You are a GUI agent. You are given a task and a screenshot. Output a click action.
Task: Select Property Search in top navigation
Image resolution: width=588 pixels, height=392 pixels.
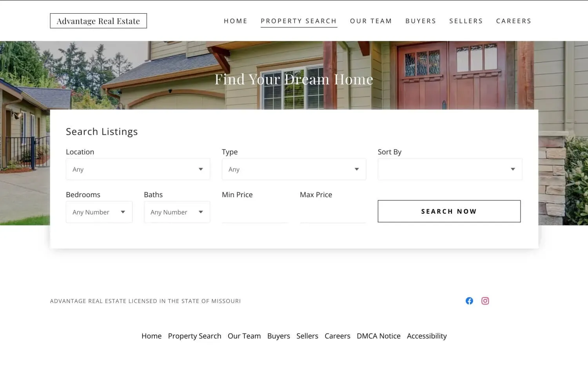(299, 21)
